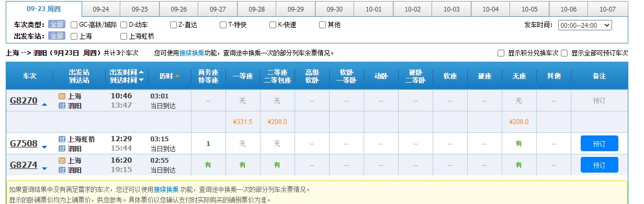644x204 pixels.
Task: Open 接续换乘 link above the results table
Action: point(191,53)
